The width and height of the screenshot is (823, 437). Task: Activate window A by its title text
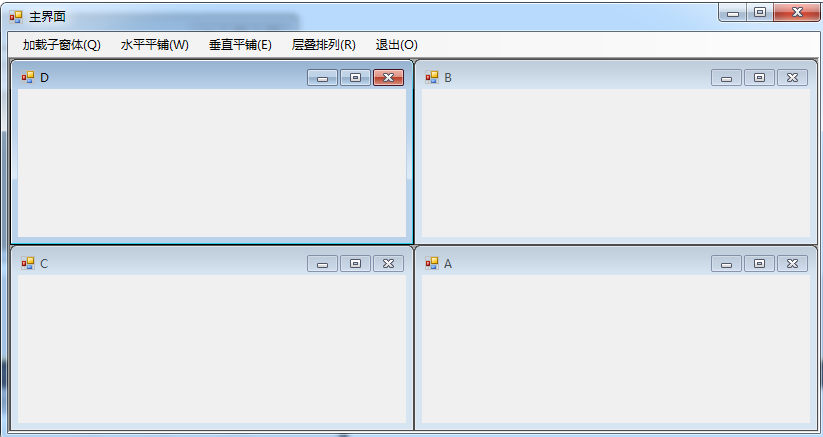tap(448, 263)
